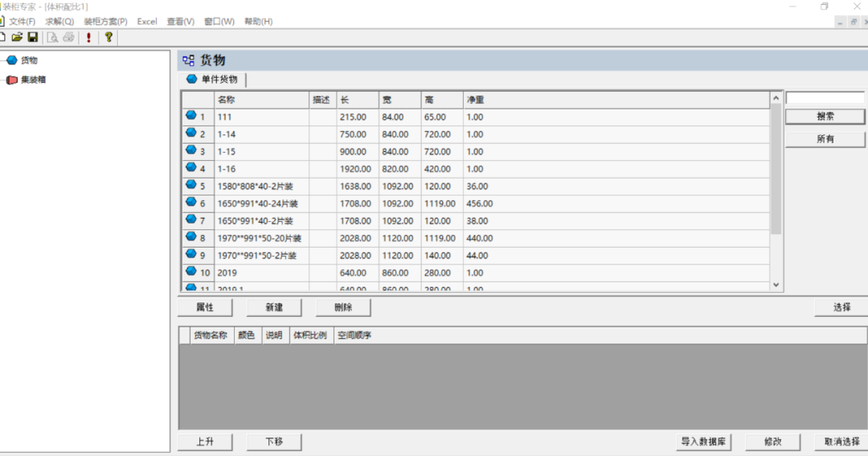
Task: Click the Open file toolbar icon
Action: [17, 37]
